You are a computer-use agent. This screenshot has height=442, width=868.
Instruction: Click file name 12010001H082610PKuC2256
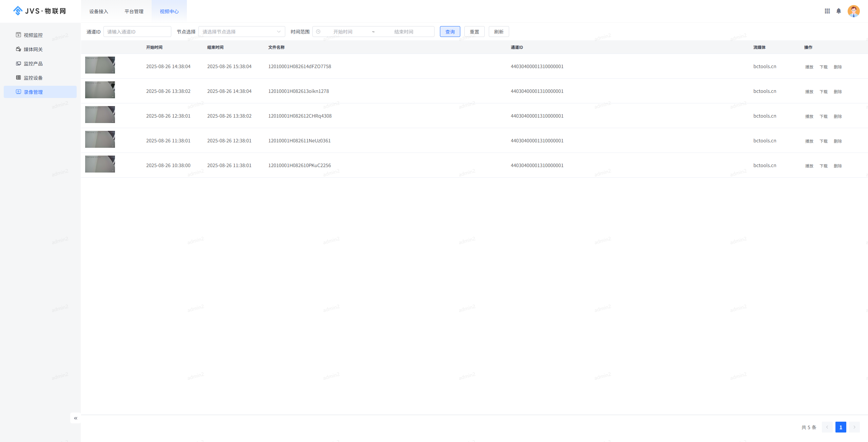(300, 165)
